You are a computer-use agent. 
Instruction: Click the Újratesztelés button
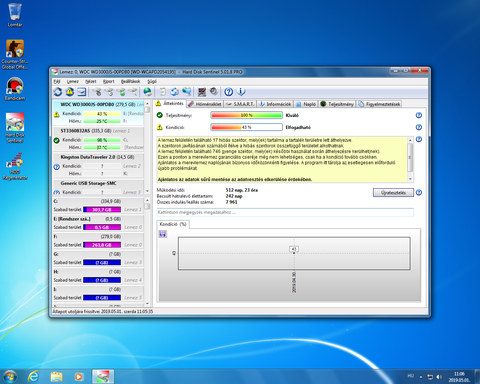(393, 193)
